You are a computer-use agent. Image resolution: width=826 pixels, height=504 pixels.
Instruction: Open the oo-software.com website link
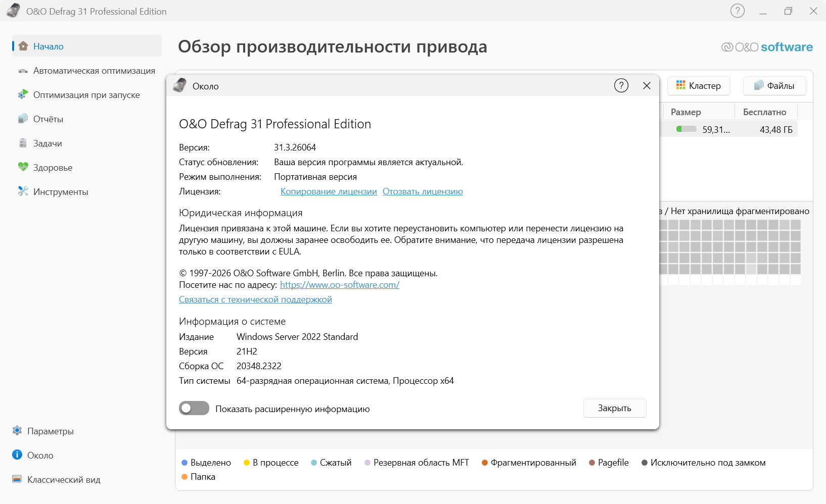tap(340, 285)
